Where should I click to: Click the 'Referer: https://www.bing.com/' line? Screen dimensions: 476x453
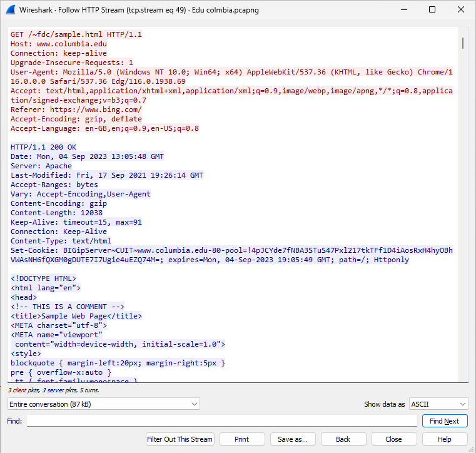76,109
